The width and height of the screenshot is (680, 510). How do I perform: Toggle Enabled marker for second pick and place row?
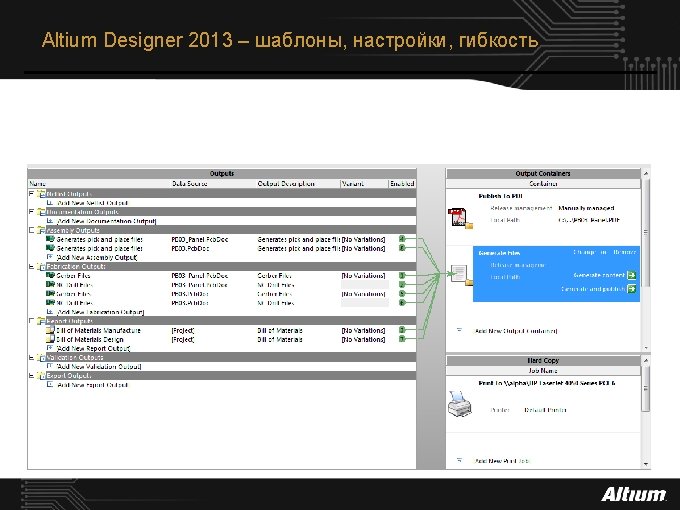pos(402,248)
